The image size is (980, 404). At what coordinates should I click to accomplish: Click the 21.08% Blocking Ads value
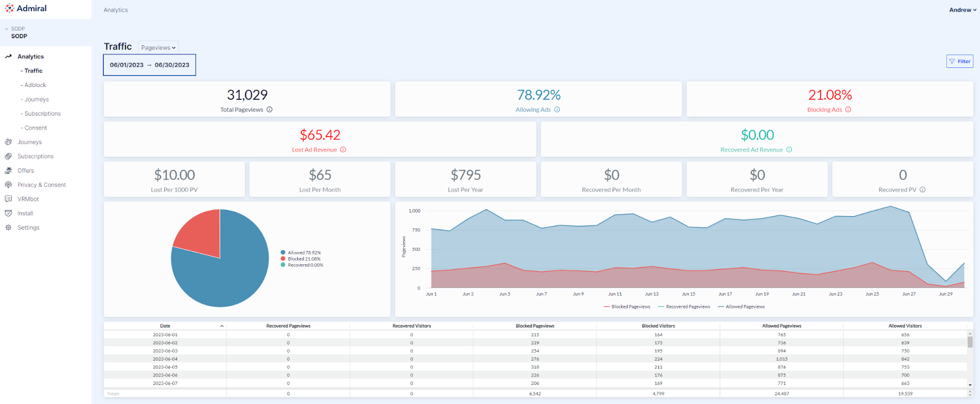[x=830, y=95]
